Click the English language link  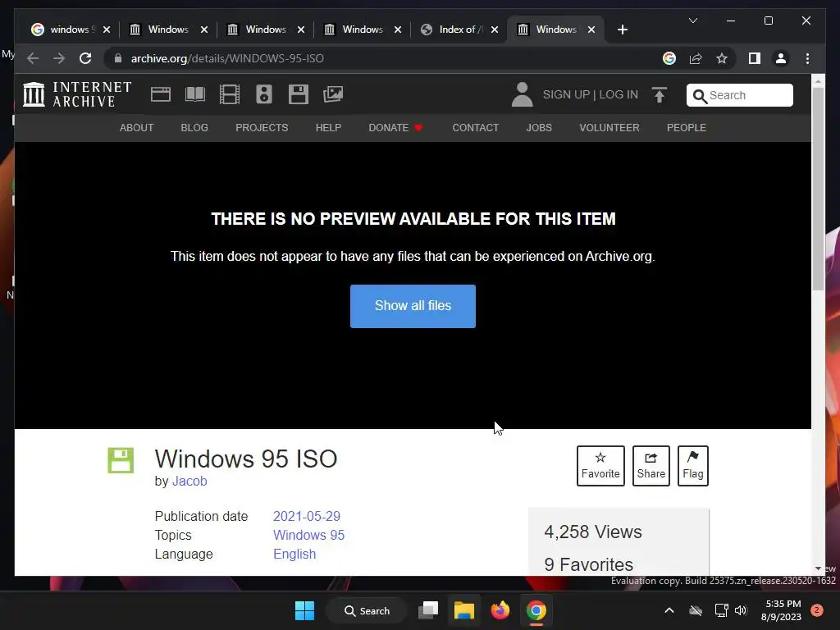coord(294,554)
